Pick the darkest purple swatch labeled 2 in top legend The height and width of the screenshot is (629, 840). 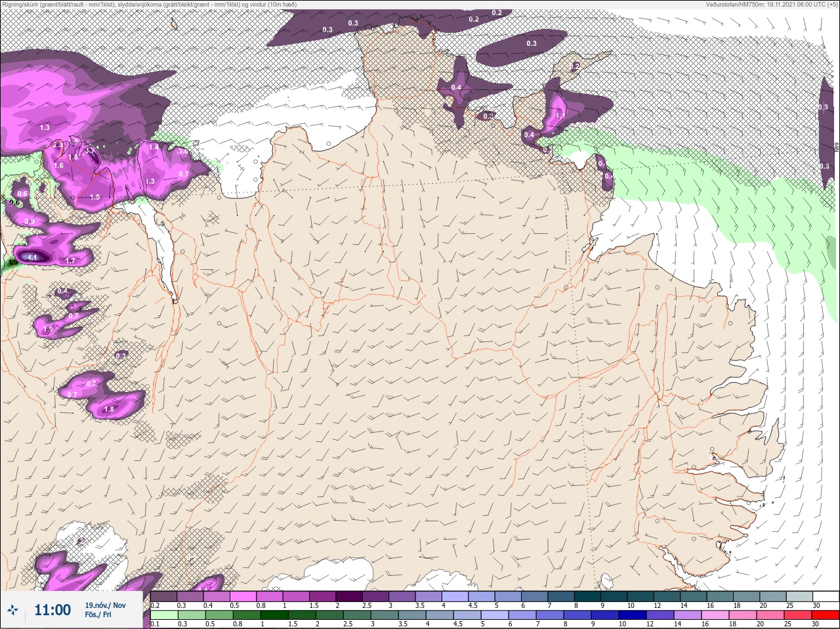click(350, 596)
